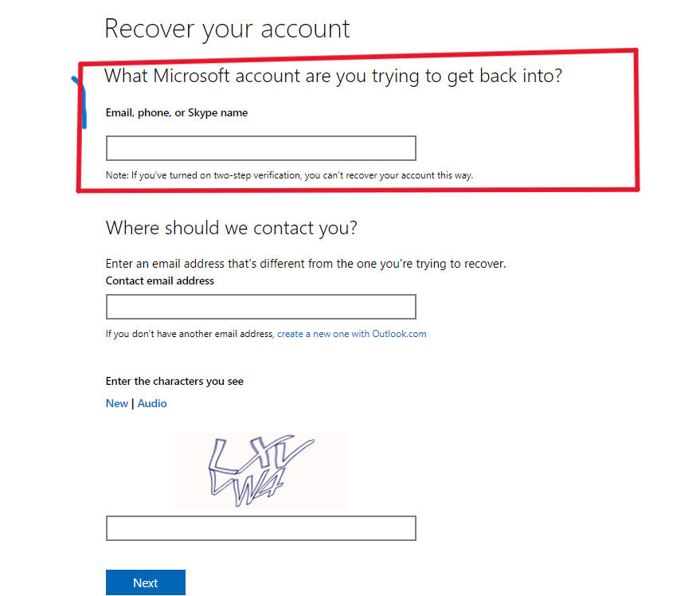This screenshot has width=700, height=596.
Task: Click the 'Contact email address' label
Action: click(x=160, y=280)
